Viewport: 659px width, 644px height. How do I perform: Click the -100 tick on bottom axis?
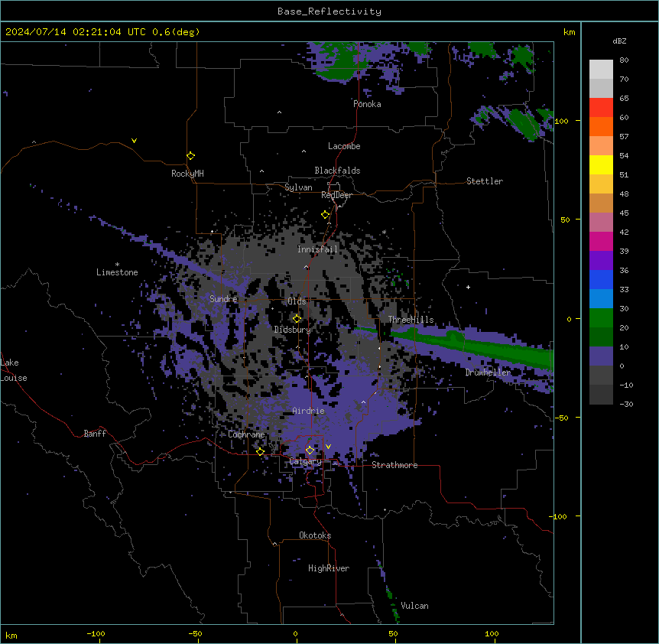96,633
